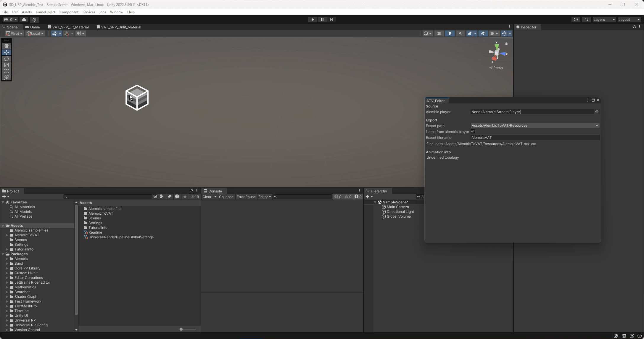The width and height of the screenshot is (644, 339).
Task: Expand Packages tree section
Action: [x=3, y=254]
